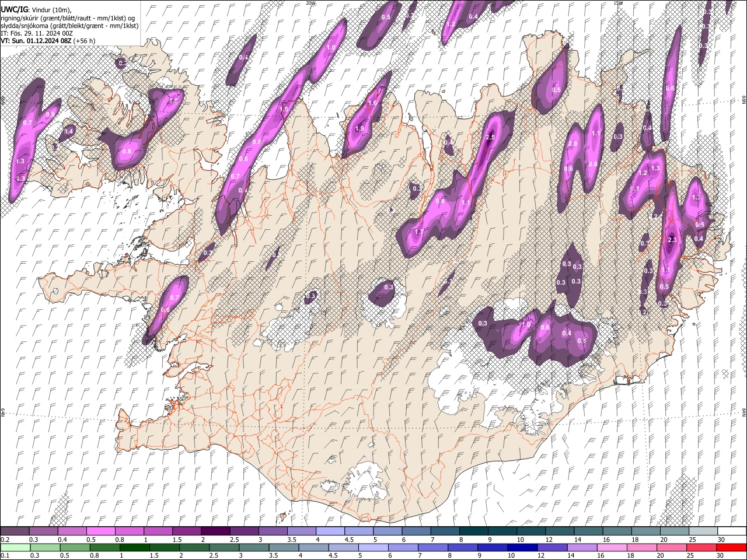Pick the pale green first swatch of the rain scale
The height and width of the screenshot is (560, 747).
point(15,547)
